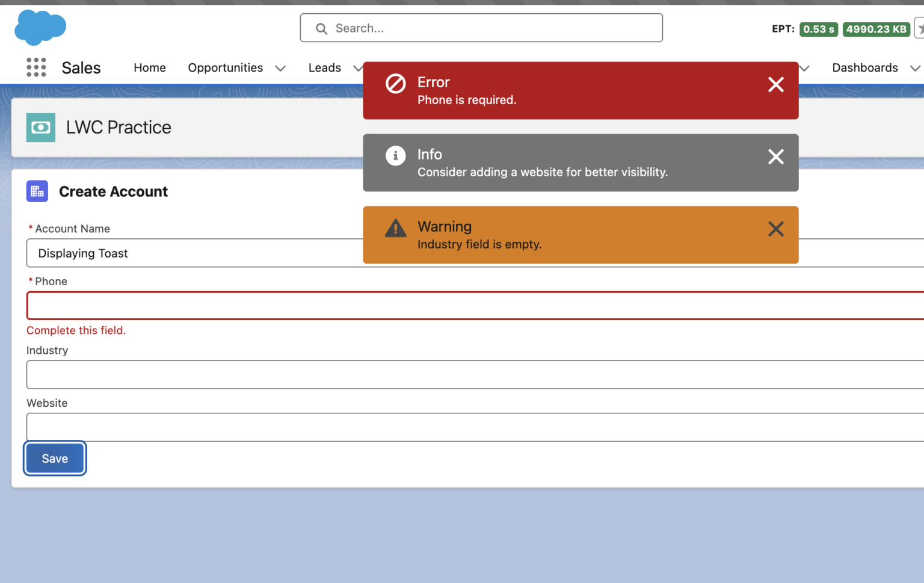Click the Save button
The image size is (924, 583).
click(55, 458)
